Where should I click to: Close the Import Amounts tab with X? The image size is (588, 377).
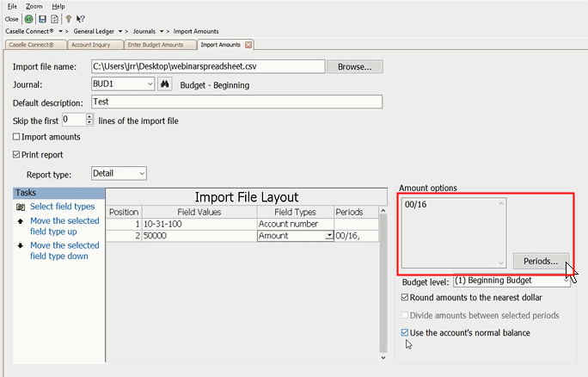[248, 45]
